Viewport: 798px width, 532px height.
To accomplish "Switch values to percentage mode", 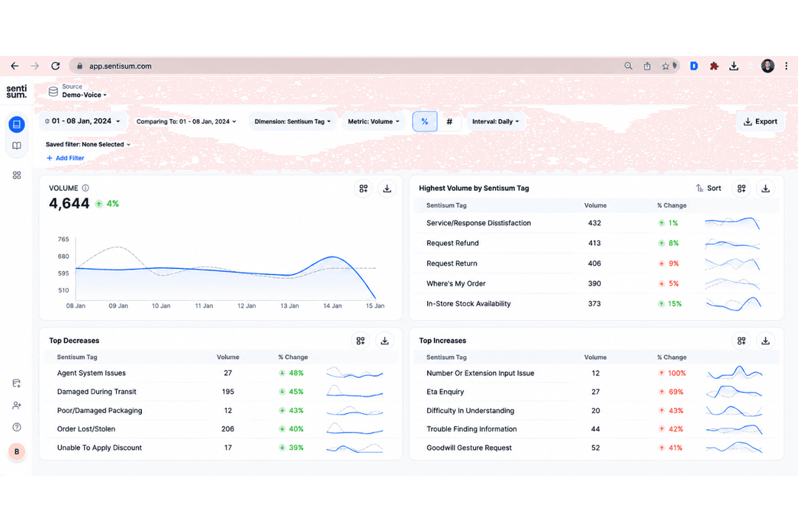I will 425,122.
